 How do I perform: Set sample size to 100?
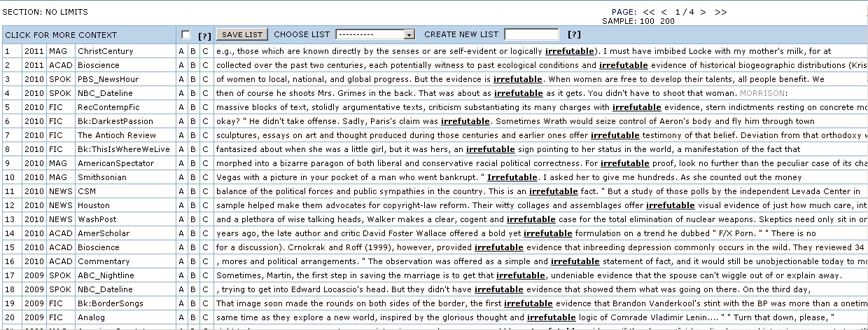point(647,21)
